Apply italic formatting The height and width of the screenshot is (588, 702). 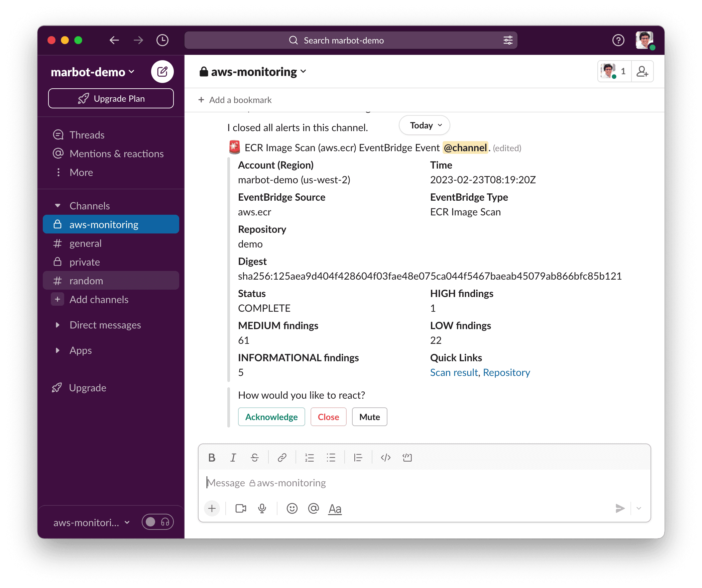233,458
